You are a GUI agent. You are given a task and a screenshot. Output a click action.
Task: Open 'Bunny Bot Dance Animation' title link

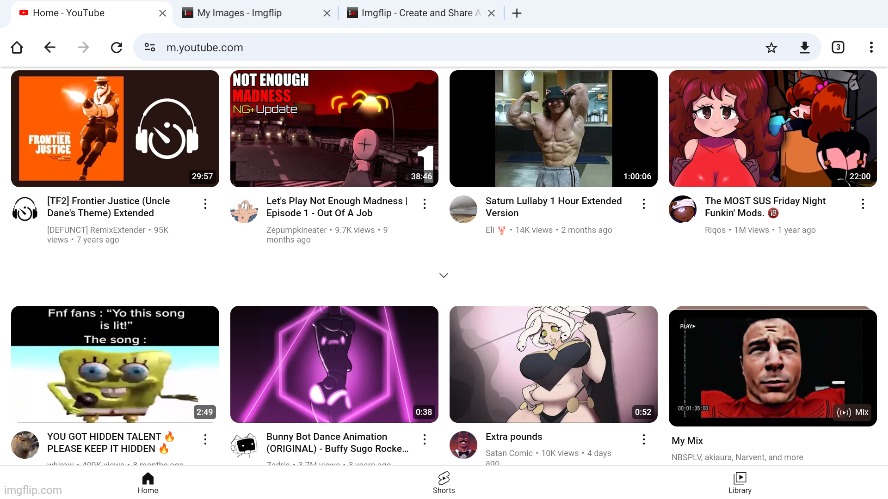tap(338, 442)
